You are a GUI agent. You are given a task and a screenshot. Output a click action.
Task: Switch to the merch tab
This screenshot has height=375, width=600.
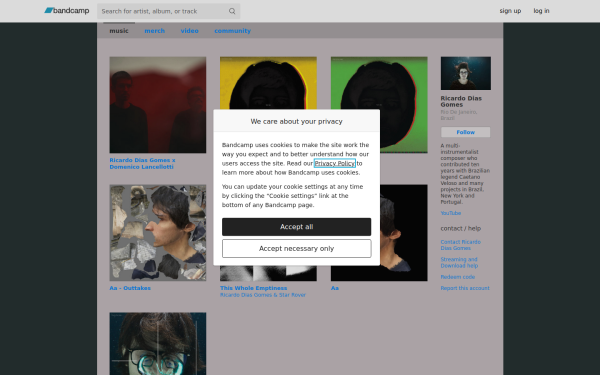155,31
